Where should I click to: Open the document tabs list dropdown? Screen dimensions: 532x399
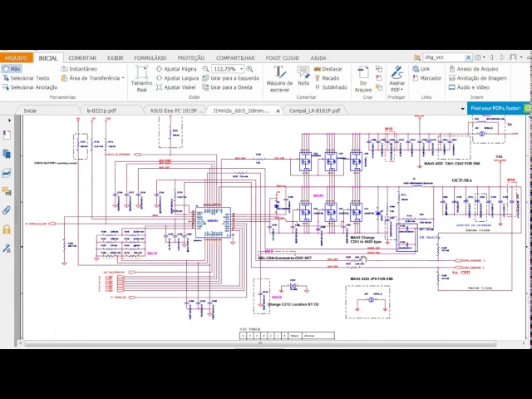[462, 109]
